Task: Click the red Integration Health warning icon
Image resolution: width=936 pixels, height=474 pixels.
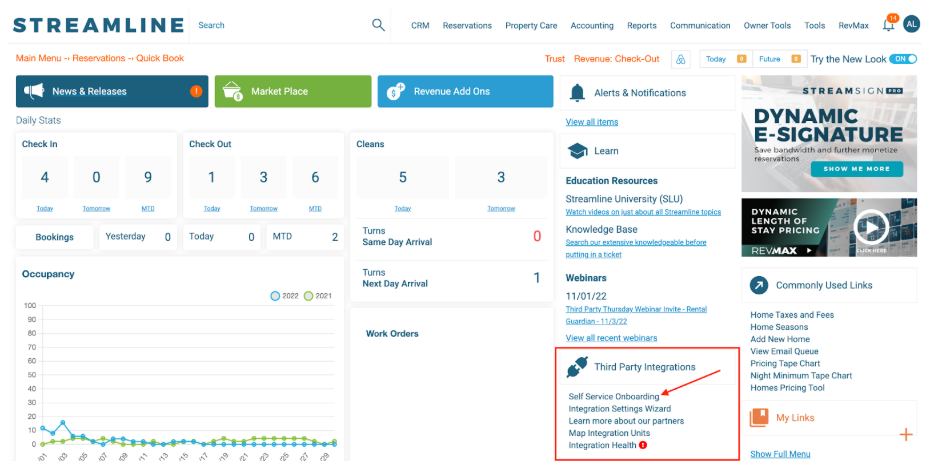Action: [643, 445]
